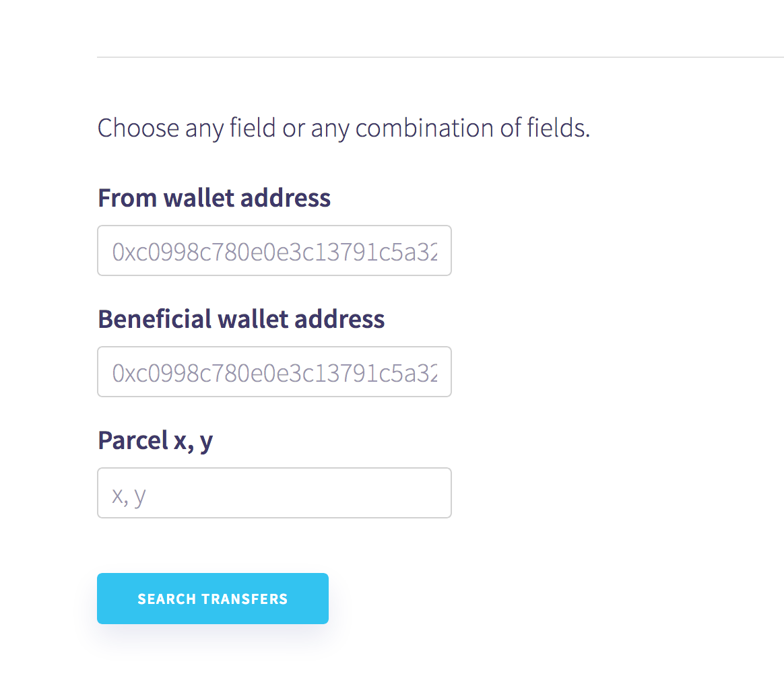The height and width of the screenshot is (676, 784).
Task: Click the From wallet address label
Action: (x=214, y=197)
